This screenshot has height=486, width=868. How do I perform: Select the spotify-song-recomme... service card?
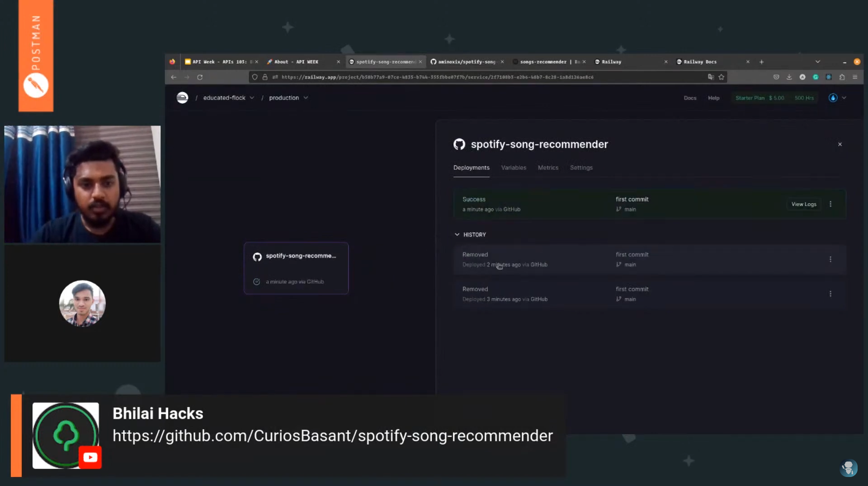click(296, 268)
